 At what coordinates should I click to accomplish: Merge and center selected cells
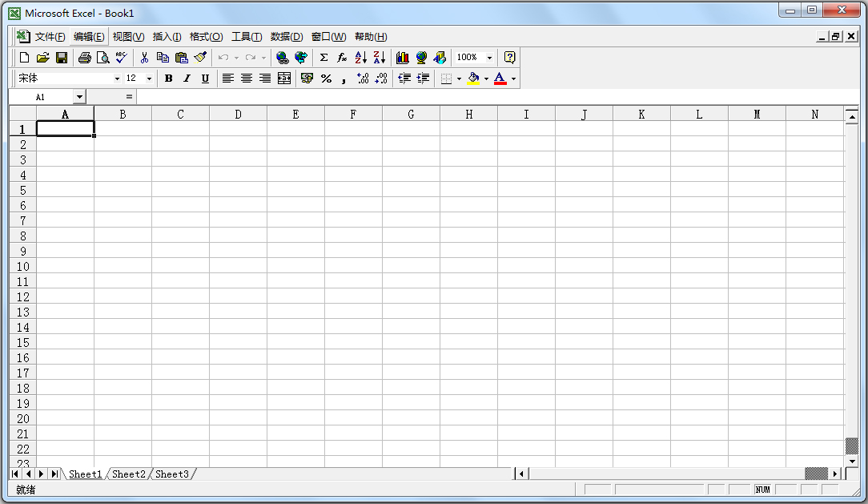click(284, 79)
